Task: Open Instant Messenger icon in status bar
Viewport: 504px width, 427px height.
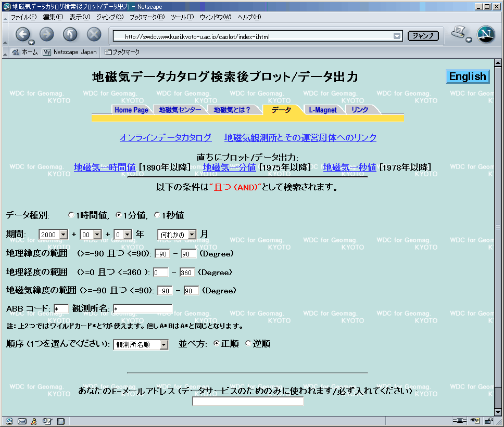Action: pyautogui.click(x=34, y=421)
